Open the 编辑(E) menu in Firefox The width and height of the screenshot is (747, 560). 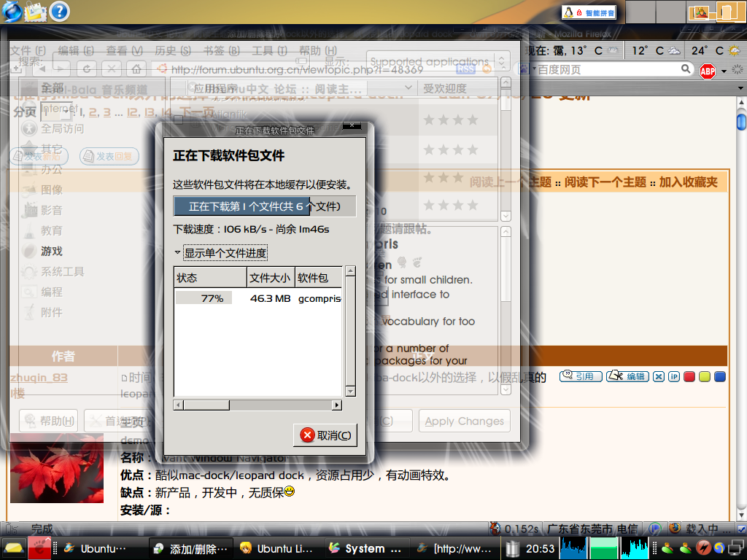point(76,50)
